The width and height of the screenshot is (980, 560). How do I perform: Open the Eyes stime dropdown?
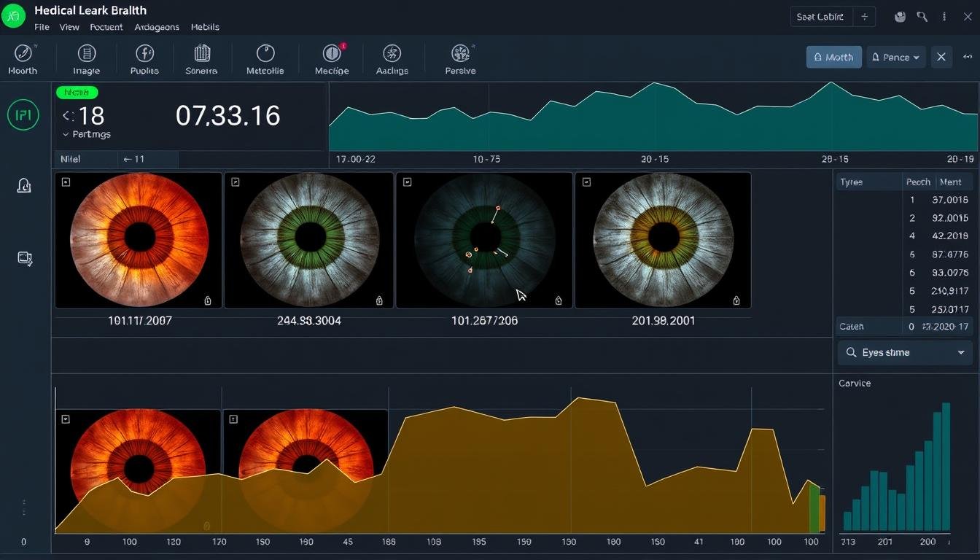click(x=905, y=352)
